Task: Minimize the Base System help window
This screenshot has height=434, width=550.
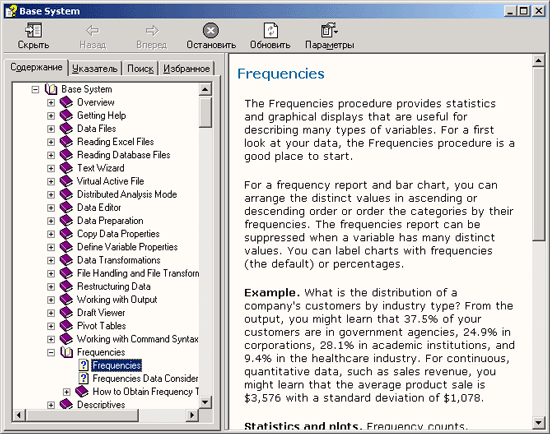Action: (x=510, y=11)
